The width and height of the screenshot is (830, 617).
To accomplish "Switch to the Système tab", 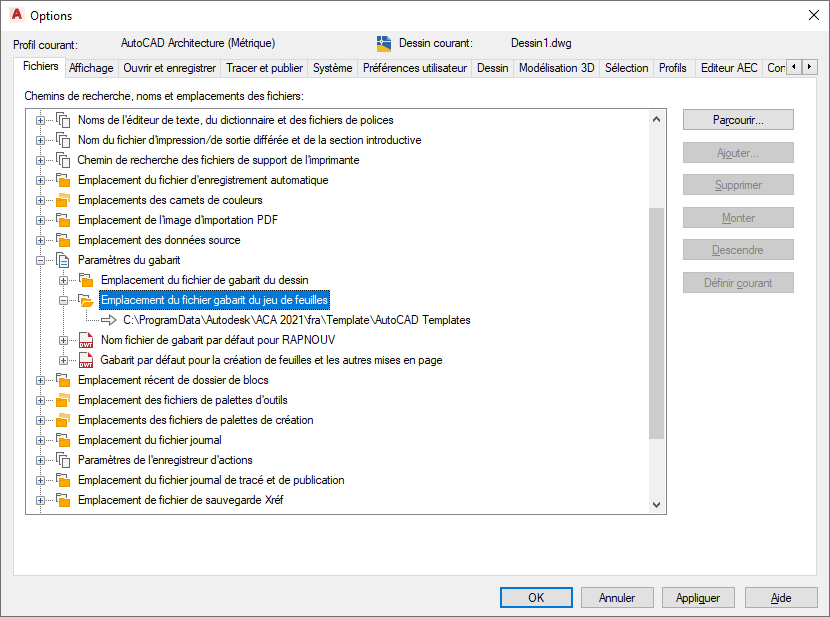I will [332, 68].
